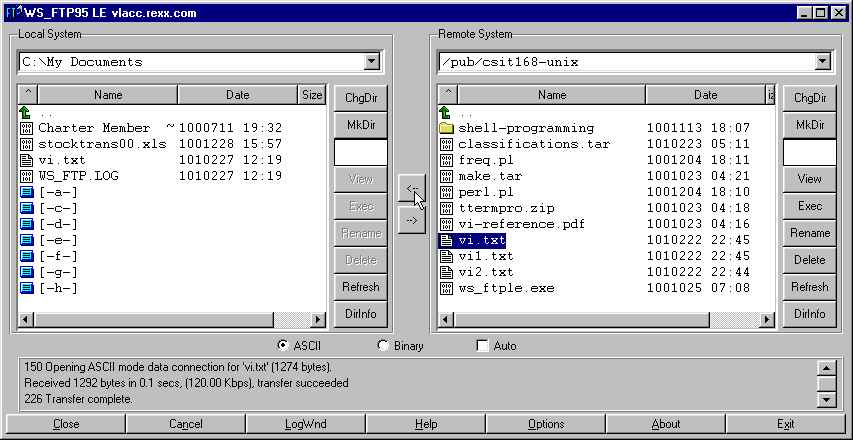Click the local parent directory up-arrow icon
This screenshot has width=853, height=440.
pos(26,113)
